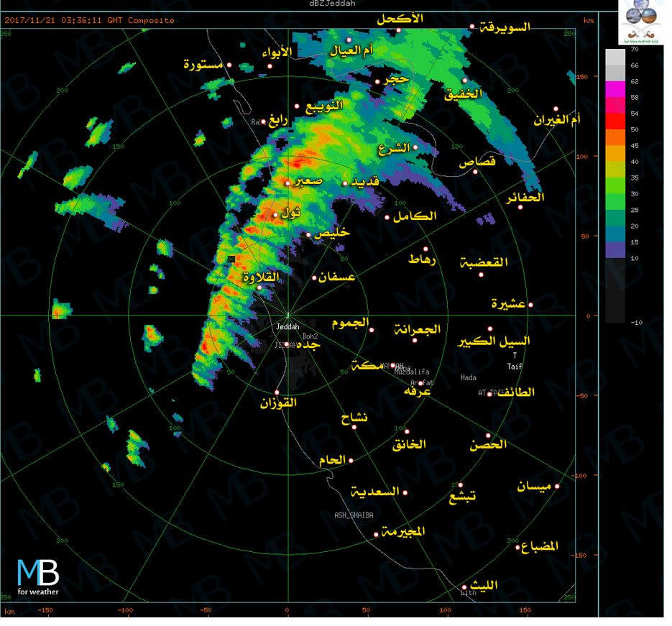This screenshot has width=672, height=626.
Task: Click the 'ASH_SHAIBA' station label
Action: coord(354,515)
